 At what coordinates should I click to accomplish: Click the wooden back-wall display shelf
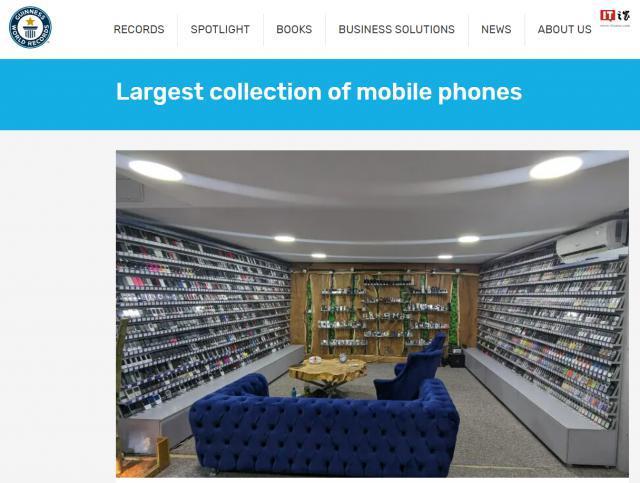click(x=384, y=312)
